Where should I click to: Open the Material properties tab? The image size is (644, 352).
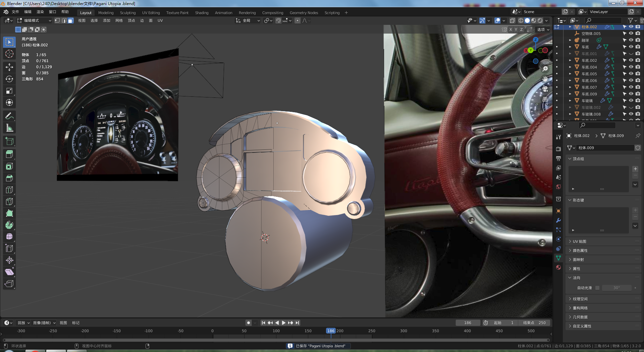click(x=558, y=267)
